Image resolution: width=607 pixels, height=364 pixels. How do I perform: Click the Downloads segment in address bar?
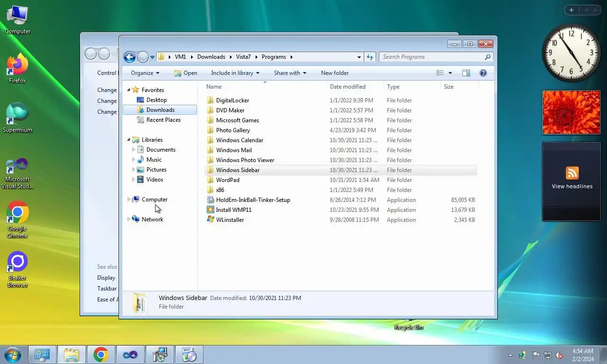(211, 57)
